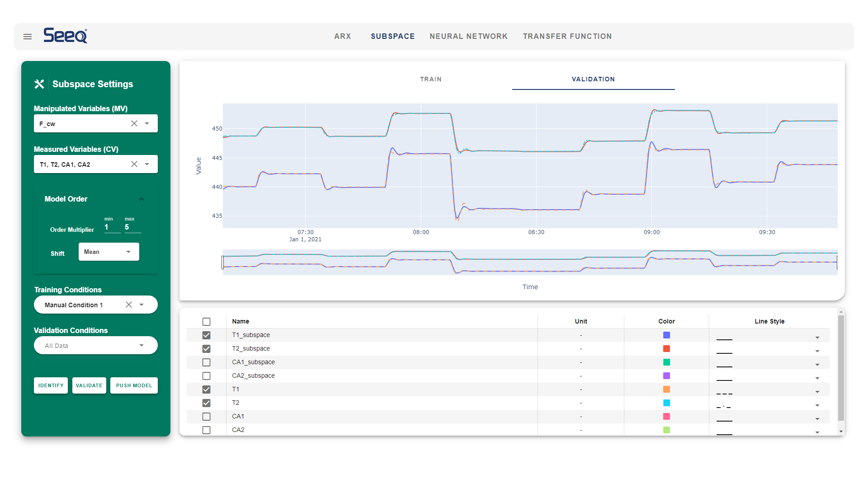This screenshot has width=868, height=488.
Task: Enable the CA1_subspace signal checkbox
Action: click(207, 362)
